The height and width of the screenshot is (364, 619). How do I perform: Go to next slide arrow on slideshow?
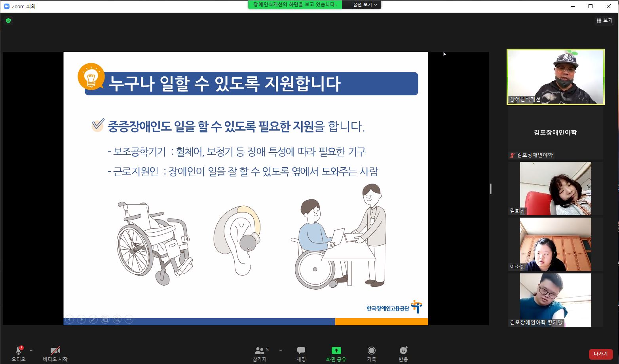tap(82, 319)
